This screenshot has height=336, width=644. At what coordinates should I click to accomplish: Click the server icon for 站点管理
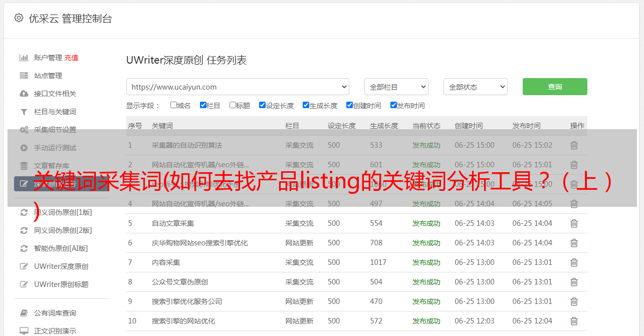coord(24,76)
